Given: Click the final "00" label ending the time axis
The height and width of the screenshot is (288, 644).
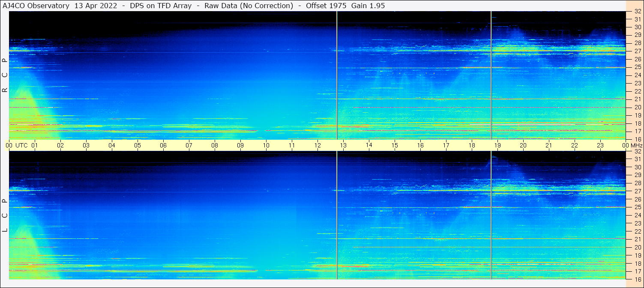Looking at the screenshot, I should (x=626, y=145).
